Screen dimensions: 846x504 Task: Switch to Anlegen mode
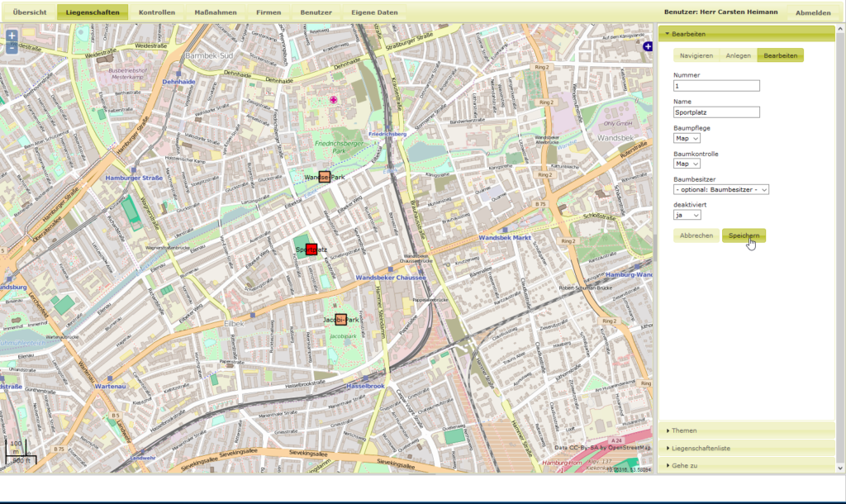pos(738,55)
